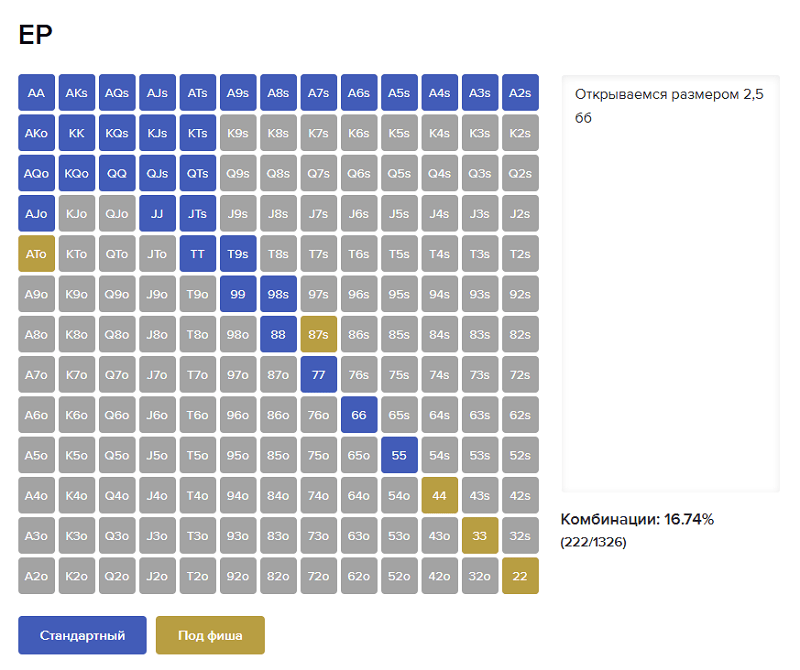Click the gray 72o hand cell
Viewport: 800px width, 670px height.
(319, 576)
